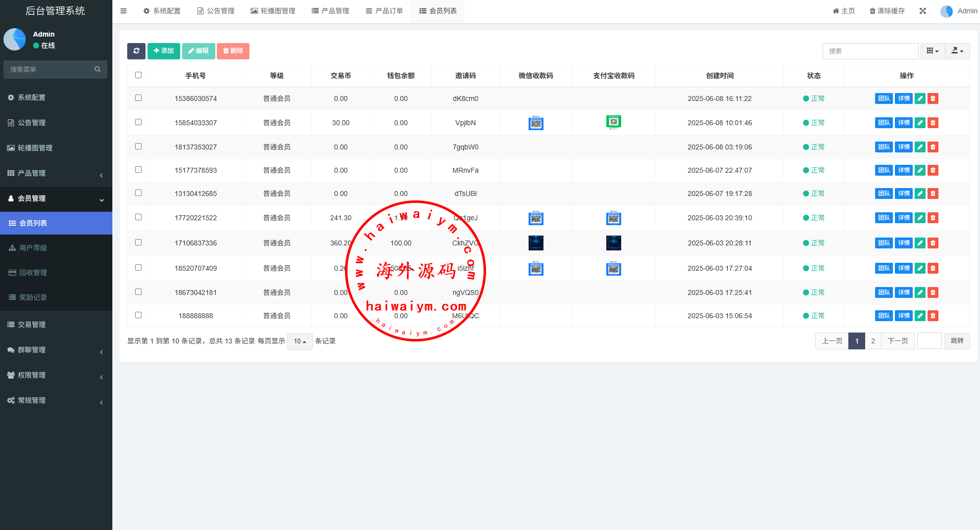Open the column display toggle dropdown
The width and height of the screenshot is (980, 530).
932,51
